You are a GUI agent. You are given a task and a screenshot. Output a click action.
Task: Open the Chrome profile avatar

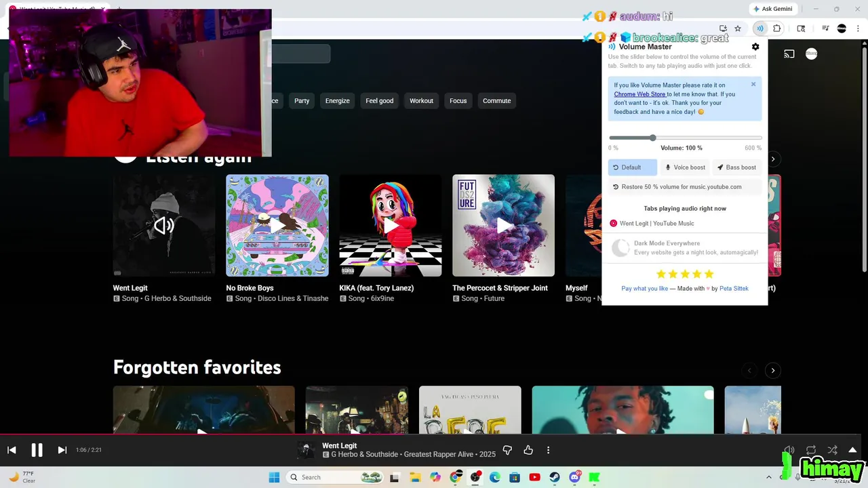842,28
